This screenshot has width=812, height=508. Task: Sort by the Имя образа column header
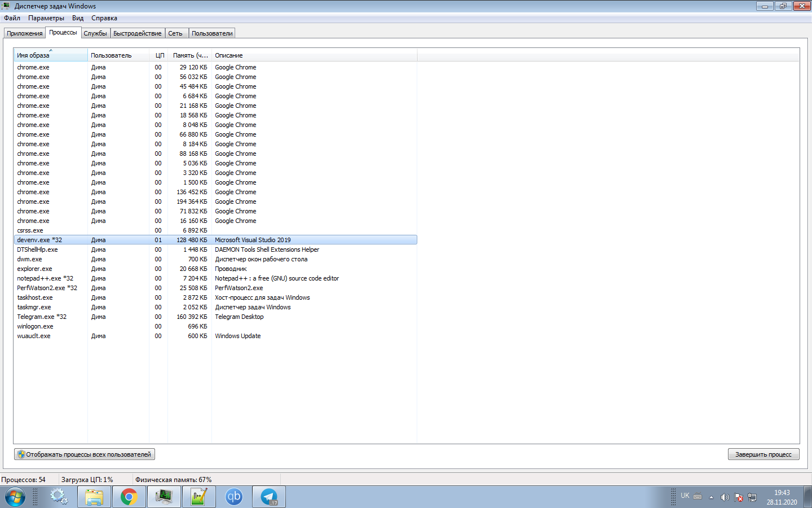(51, 55)
